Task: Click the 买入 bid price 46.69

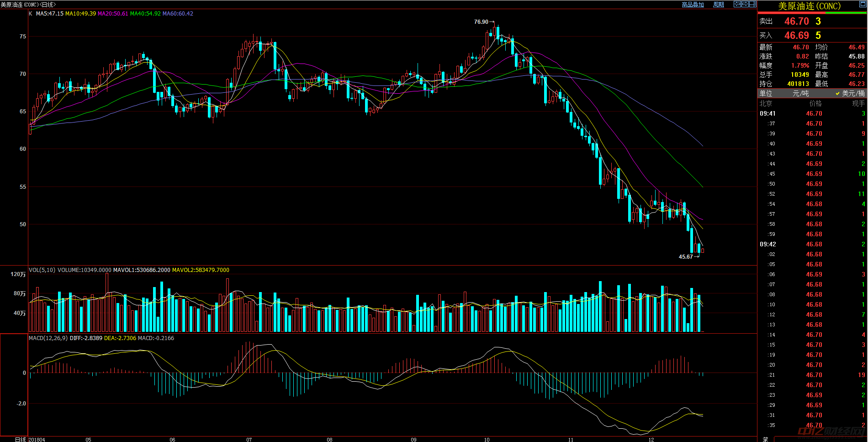Action: coord(796,36)
